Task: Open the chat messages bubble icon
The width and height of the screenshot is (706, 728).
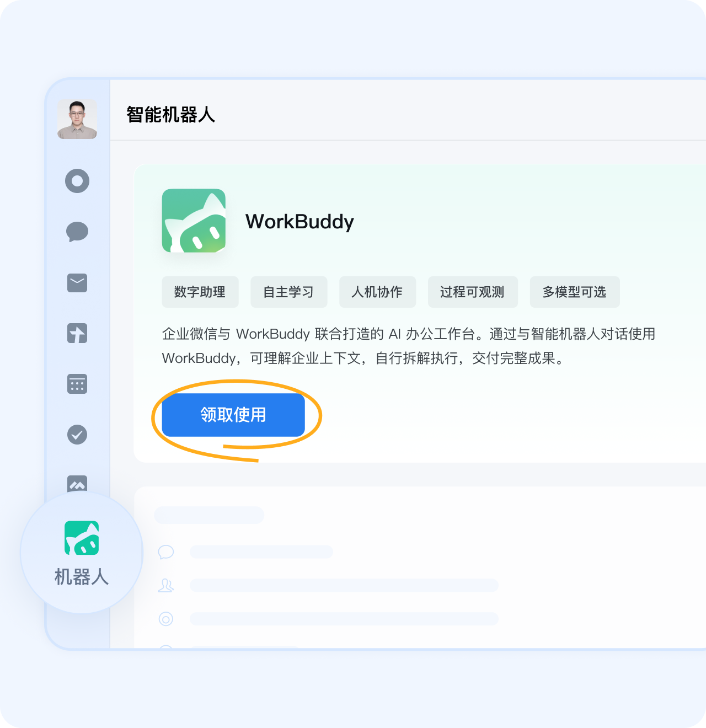Action: coord(77,232)
